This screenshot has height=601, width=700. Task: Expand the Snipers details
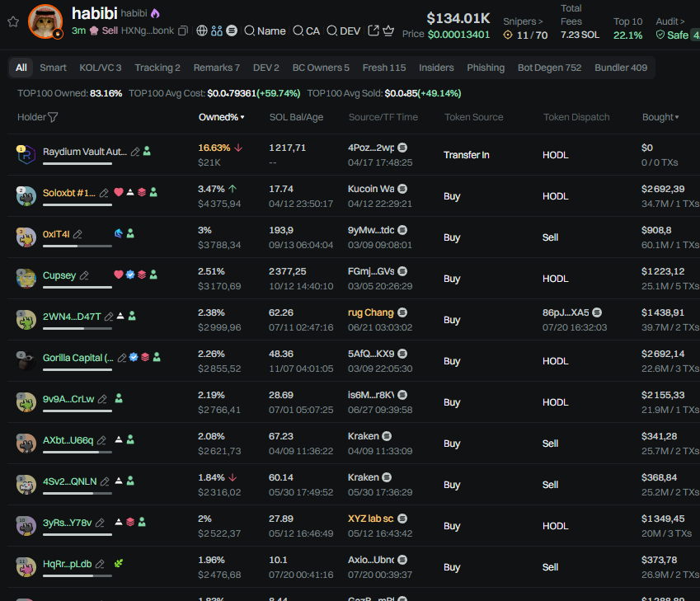click(x=523, y=21)
